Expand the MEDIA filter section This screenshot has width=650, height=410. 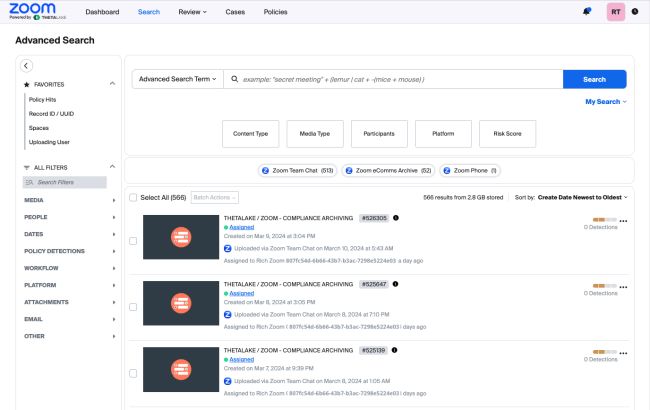tap(69, 200)
